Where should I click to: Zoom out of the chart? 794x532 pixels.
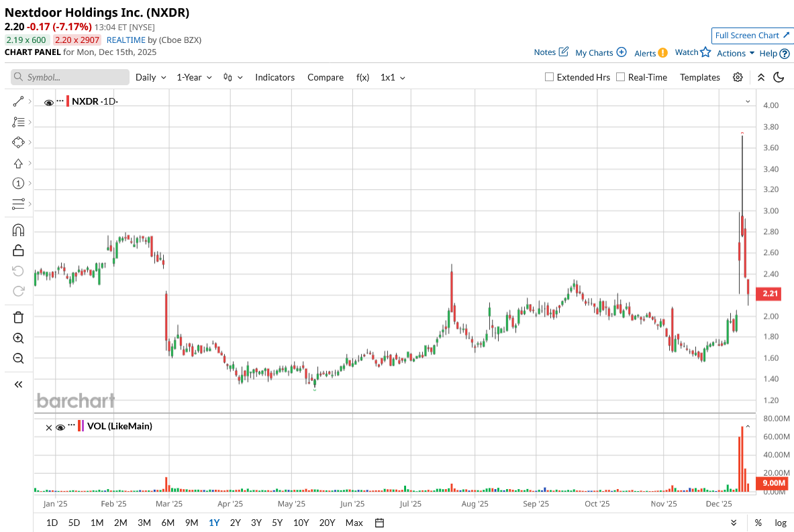pyautogui.click(x=18, y=358)
